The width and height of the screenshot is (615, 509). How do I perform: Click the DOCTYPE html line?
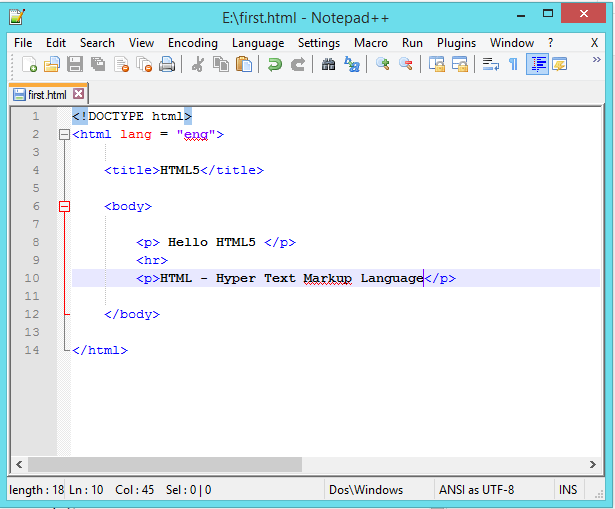(x=132, y=116)
